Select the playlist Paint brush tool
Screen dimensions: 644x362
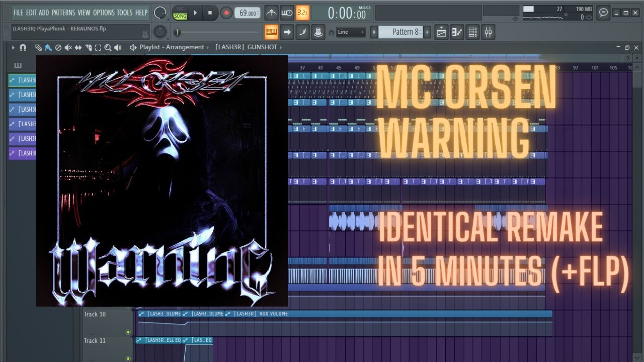pyautogui.click(x=48, y=47)
